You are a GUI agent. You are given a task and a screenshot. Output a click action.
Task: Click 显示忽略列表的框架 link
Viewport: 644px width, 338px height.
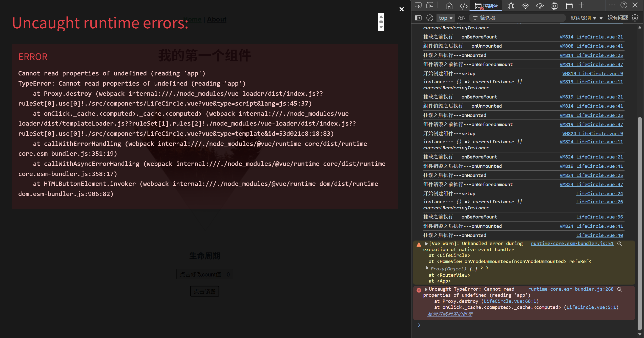pyautogui.click(x=450, y=314)
